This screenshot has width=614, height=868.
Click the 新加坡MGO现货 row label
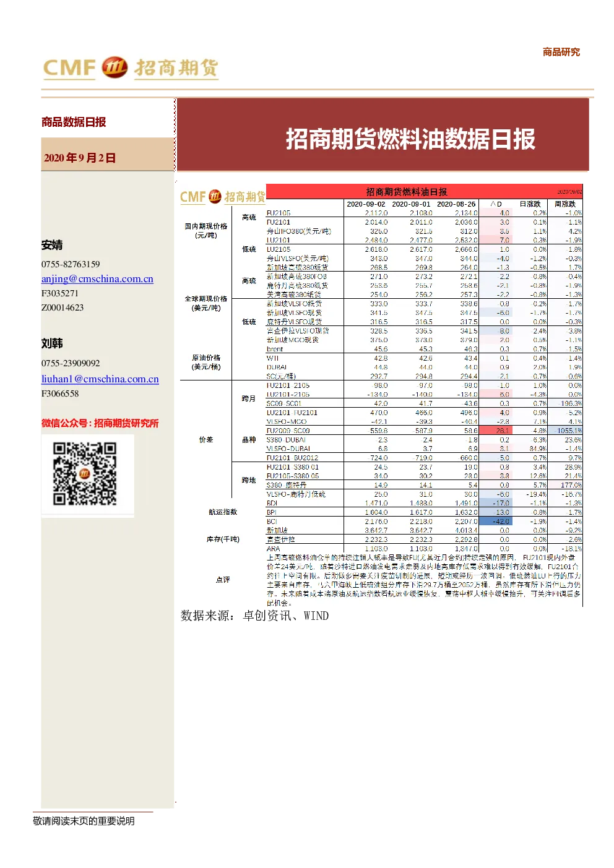pyautogui.click(x=293, y=340)
